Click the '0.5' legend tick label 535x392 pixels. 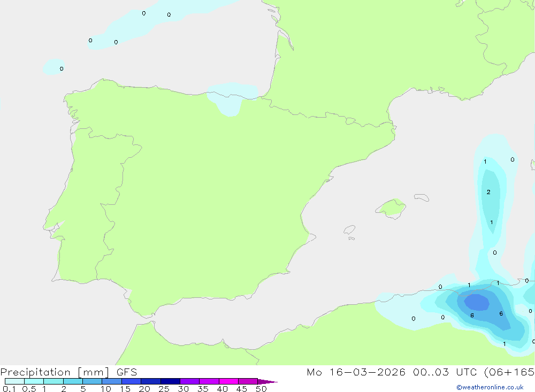(29, 389)
